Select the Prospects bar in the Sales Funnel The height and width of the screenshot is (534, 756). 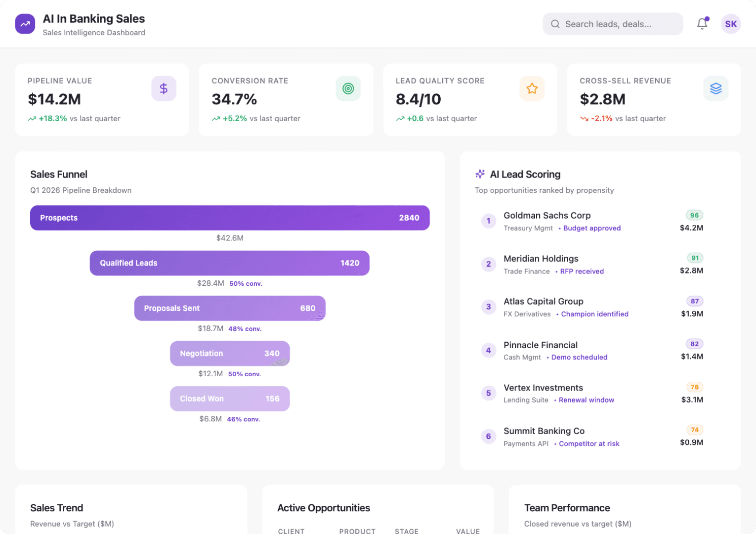[x=230, y=218]
